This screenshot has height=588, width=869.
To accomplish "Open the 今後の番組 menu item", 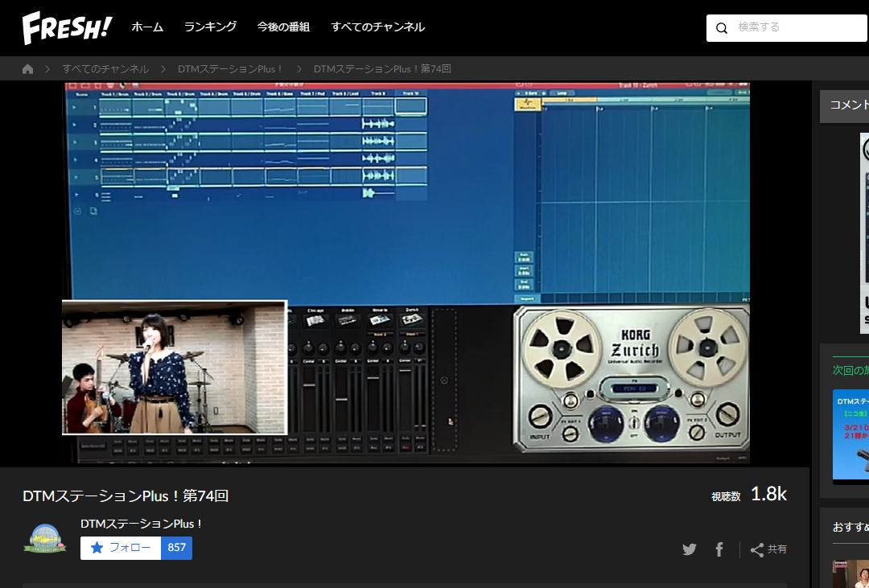I will (283, 27).
